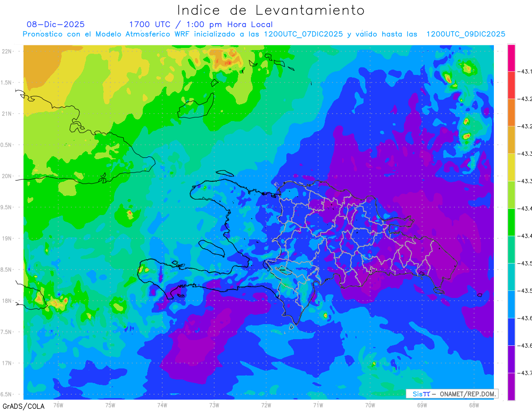Click the valid-until time '1200UTC_09DIC2025'
This screenshot has height=411, width=532.
466,34
